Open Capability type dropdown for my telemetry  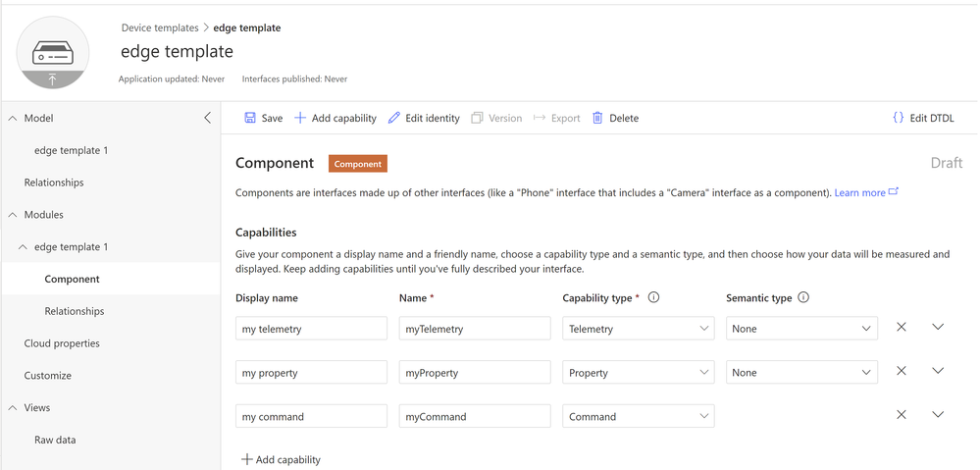coord(638,329)
